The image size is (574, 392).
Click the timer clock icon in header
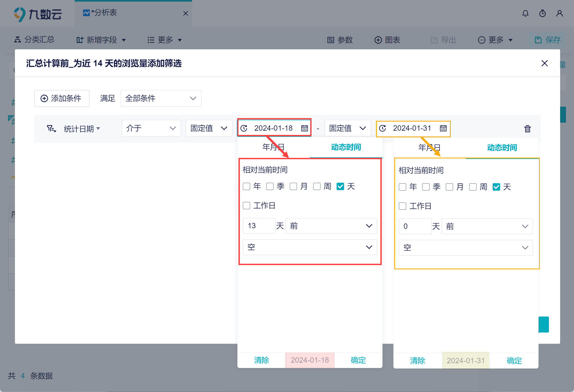(x=542, y=13)
